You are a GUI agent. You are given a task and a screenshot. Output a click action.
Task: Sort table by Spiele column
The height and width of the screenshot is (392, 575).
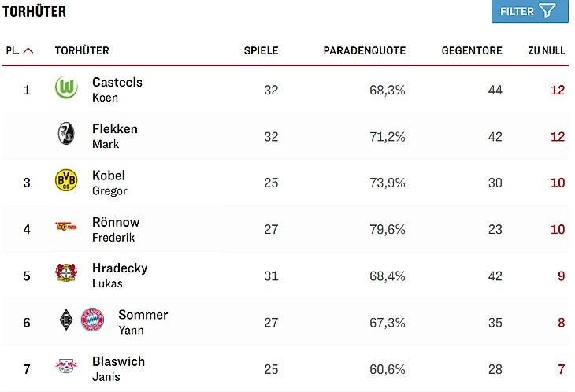coord(261,50)
